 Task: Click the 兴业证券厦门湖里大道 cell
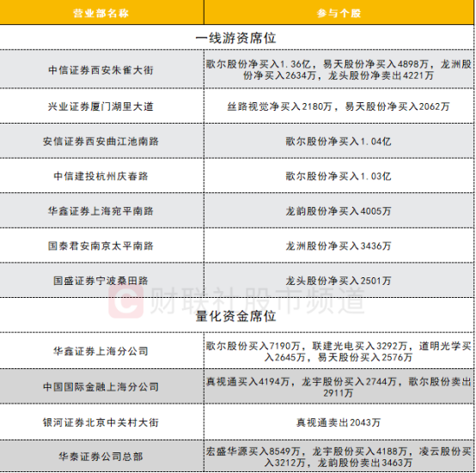[101, 106]
